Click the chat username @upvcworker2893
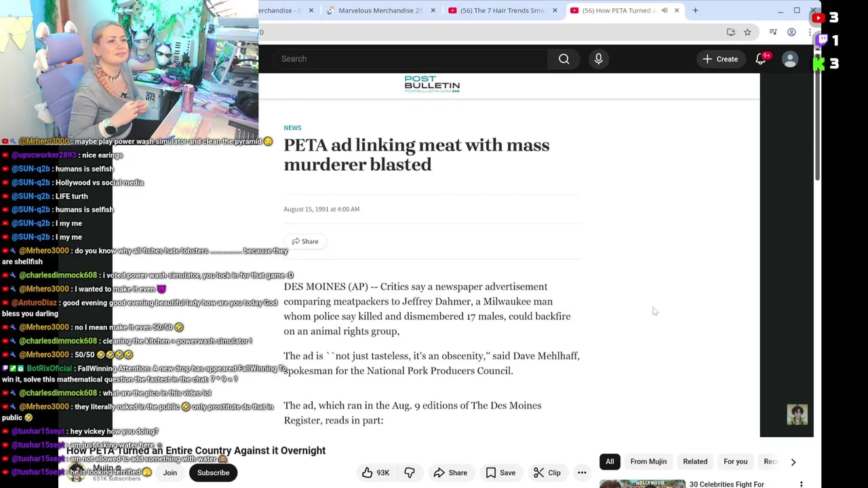The width and height of the screenshot is (868, 488). [43, 155]
